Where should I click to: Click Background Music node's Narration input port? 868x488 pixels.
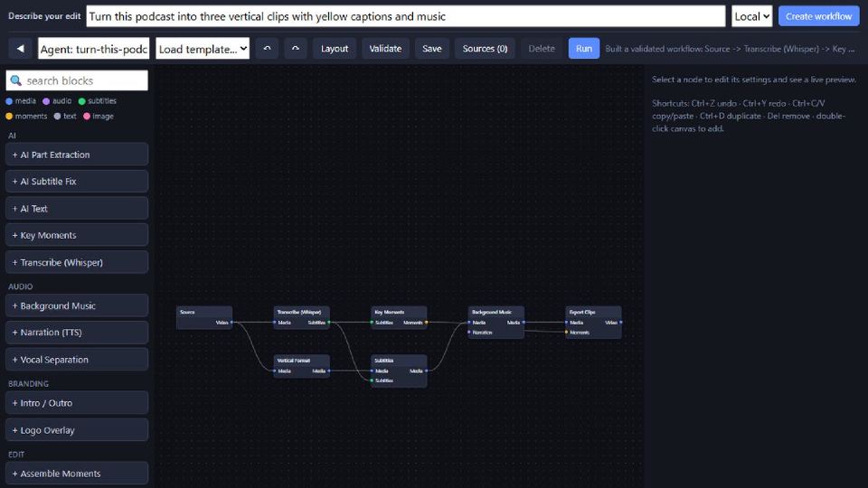[469, 332]
